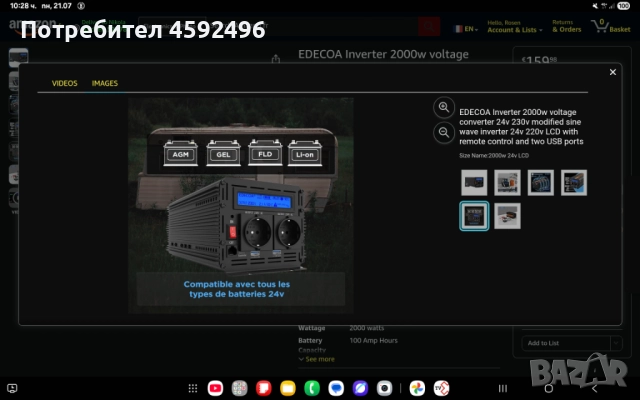This screenshot has width=640, height=400.
Task: Open the green Phone app
Action: coord(312,388)
